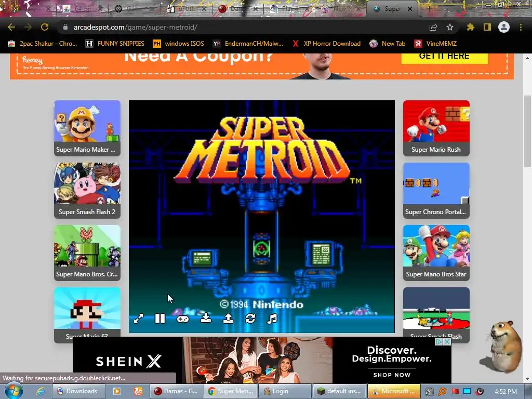Viewport: 532px width, 399px height.
Task: Open the VineMEMZ bookmark
Action: click(x=435, y=44)
